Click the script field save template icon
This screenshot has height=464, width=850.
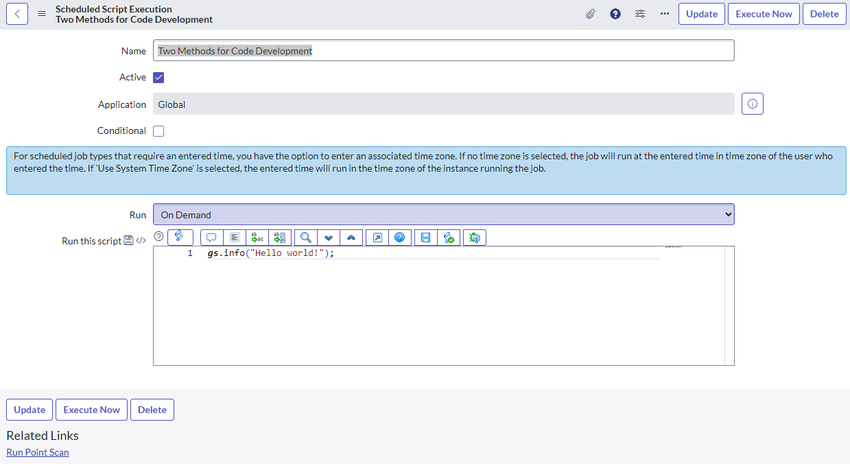[x=128, y=240]
